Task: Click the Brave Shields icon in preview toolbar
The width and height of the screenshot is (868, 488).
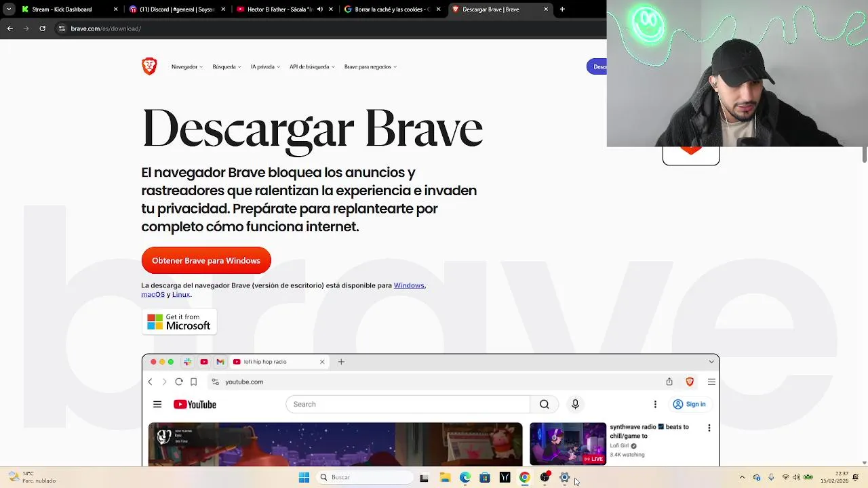Action: [690, 382]
